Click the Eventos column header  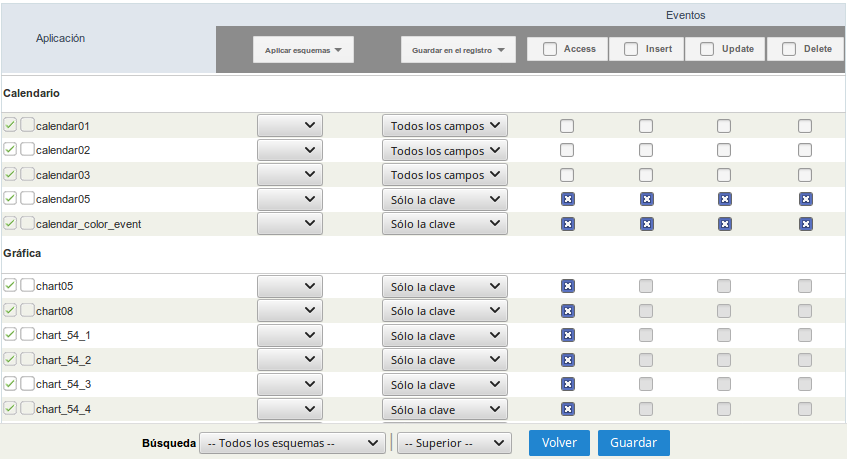(x=685, y=15)
